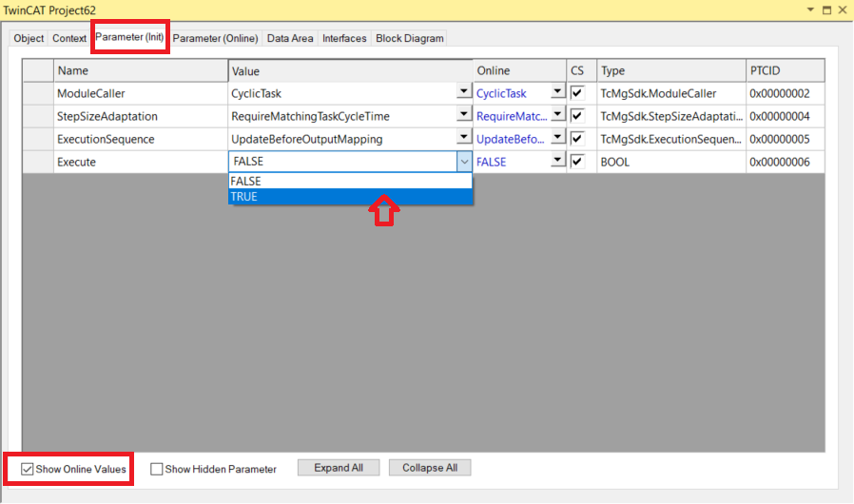Click the Value column header
The width and height of the screenshot is (854, 504).
pyautogui.click(x=350, y=70)
